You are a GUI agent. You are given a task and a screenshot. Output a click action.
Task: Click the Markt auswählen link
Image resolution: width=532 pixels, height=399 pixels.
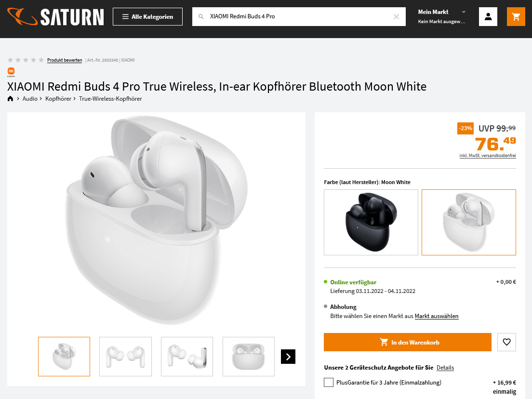pyautogui.click(x=437, y=316)
